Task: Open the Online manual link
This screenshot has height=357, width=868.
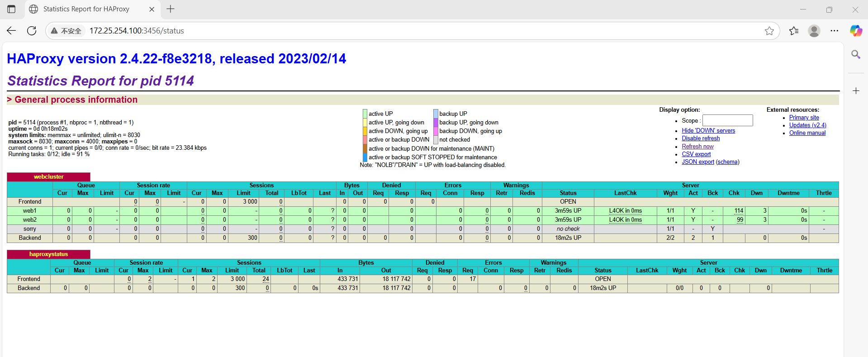Action: click(x=807, y=133)
